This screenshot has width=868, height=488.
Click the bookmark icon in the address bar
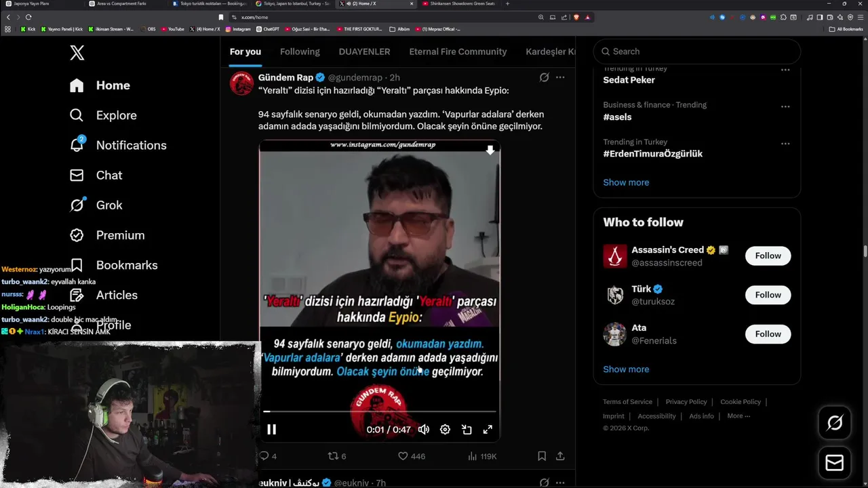[221, 17]
